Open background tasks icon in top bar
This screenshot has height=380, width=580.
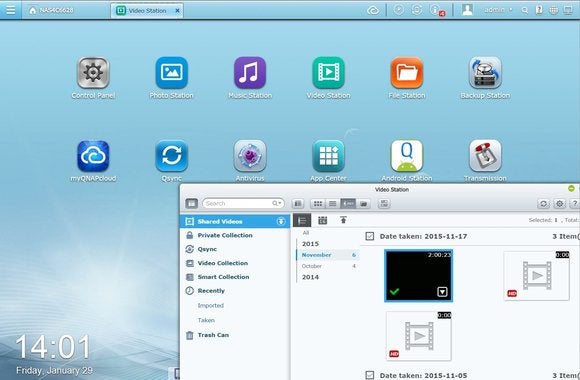tap(398, 10)
